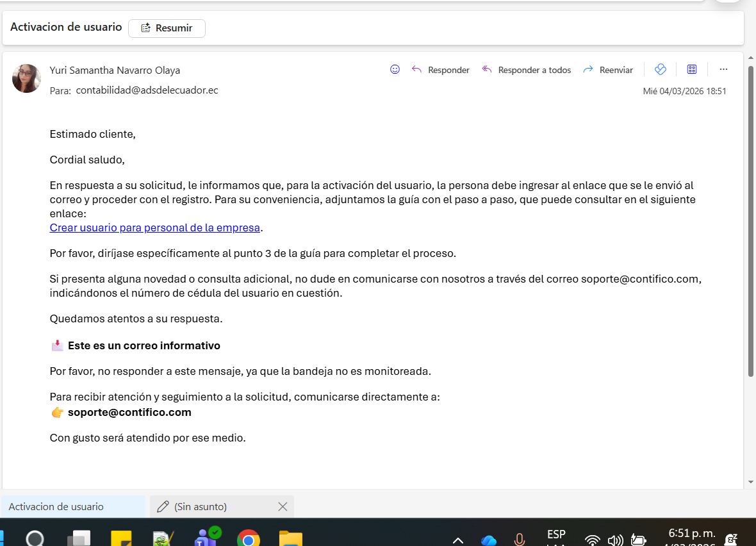
Task: Click the Wi-Fi network tray icon
Action: (592, 540)
